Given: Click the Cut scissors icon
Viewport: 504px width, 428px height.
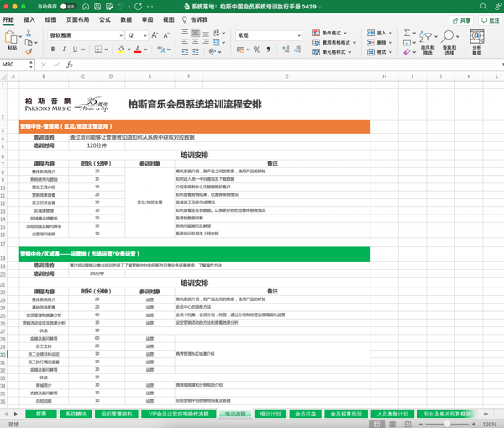Looking at the screenshot, I should tap(29, 33).
